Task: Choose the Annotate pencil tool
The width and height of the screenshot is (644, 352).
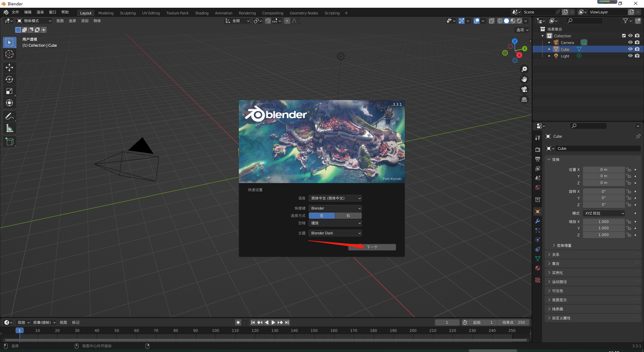Action: click(9, 117)
